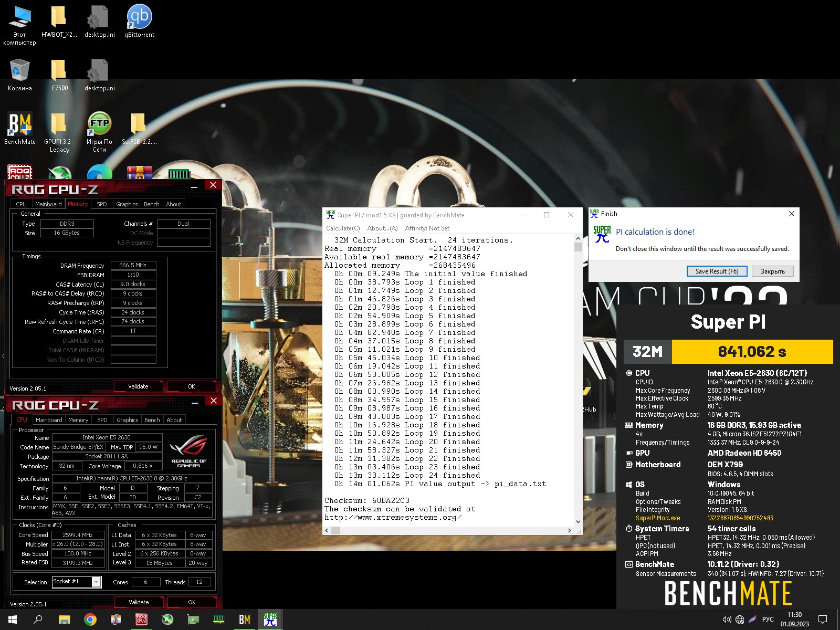Click the 841.062 s result value
The image size is (840, 630).
tap(752, 352)
